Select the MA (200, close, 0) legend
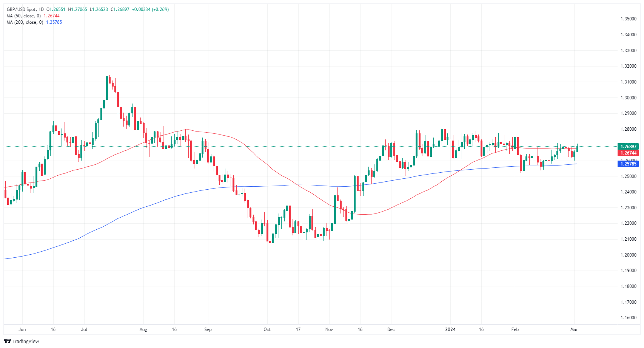Viewport: 644px width, 348px height. tap(25, 22)
